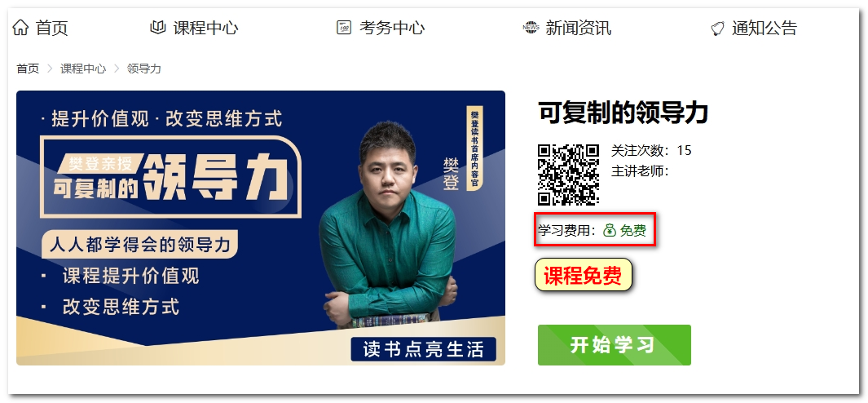
Task: Click the 课程中心 breadcrumb link
Action: point(83,69)
